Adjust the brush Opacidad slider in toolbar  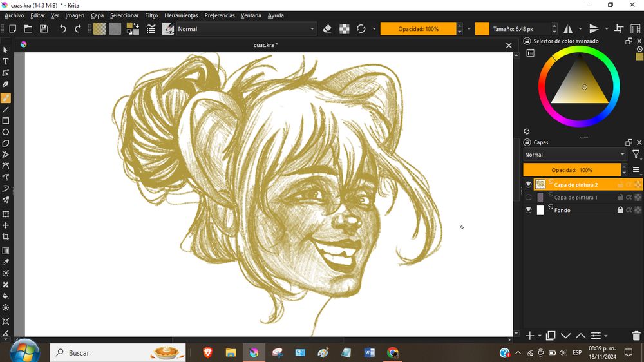[x=418, y=29]
